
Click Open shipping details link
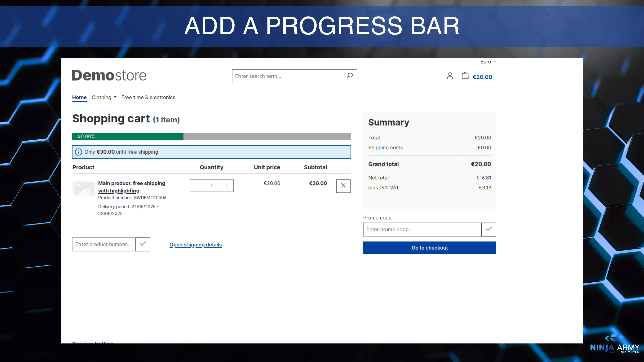[196, 245]
